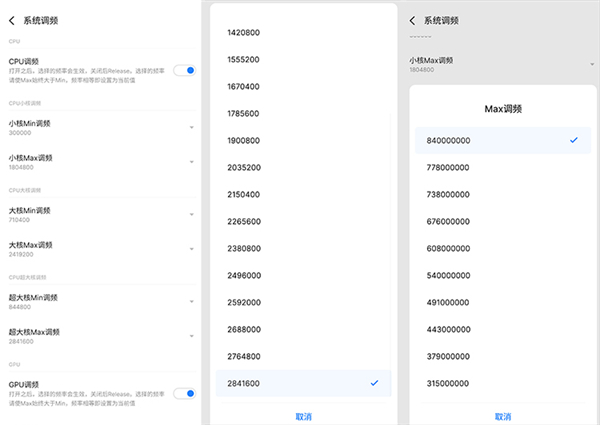Open 超大核Max调频 dropdown
This screenshot has height=425, width=600.
[100, 335]
